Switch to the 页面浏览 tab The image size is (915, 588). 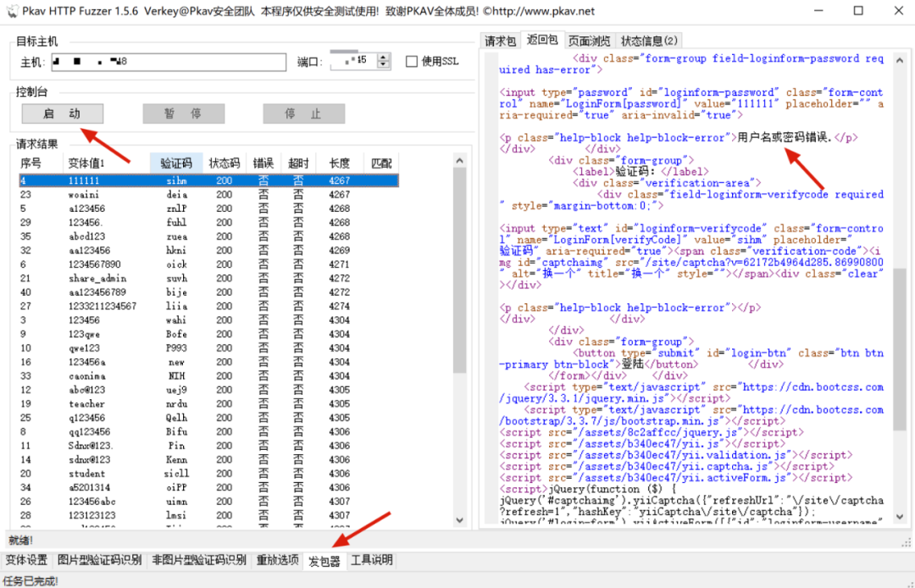point(589,41)
